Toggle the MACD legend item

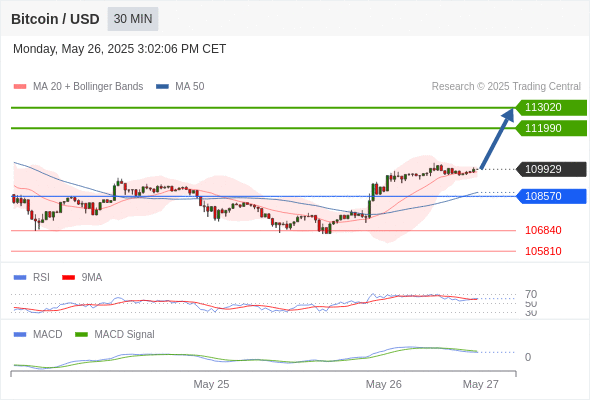pos(38,334)
